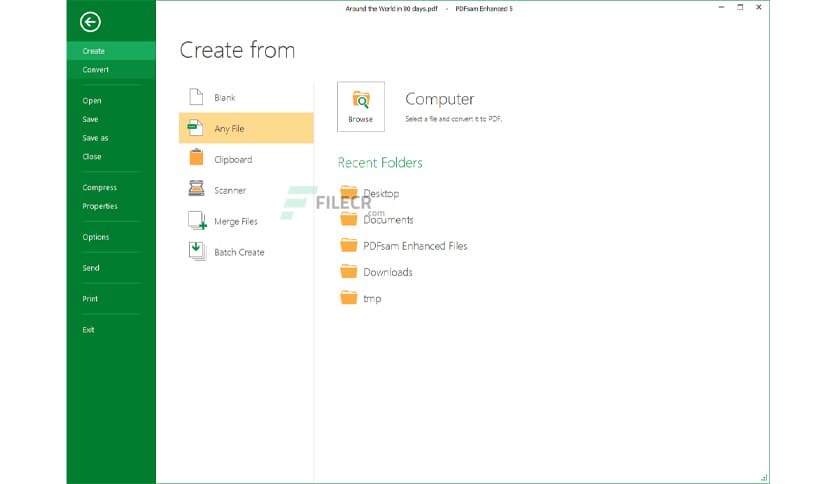The width and height of the screenshot is (836, 484).
Task: Click the Merge Files plus icon
Action: click(x=197, y=221)
